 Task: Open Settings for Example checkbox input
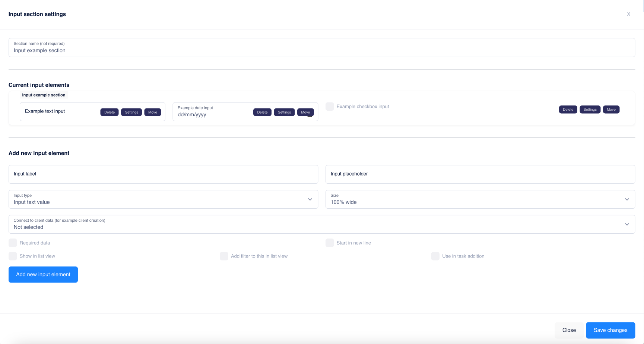590,110
